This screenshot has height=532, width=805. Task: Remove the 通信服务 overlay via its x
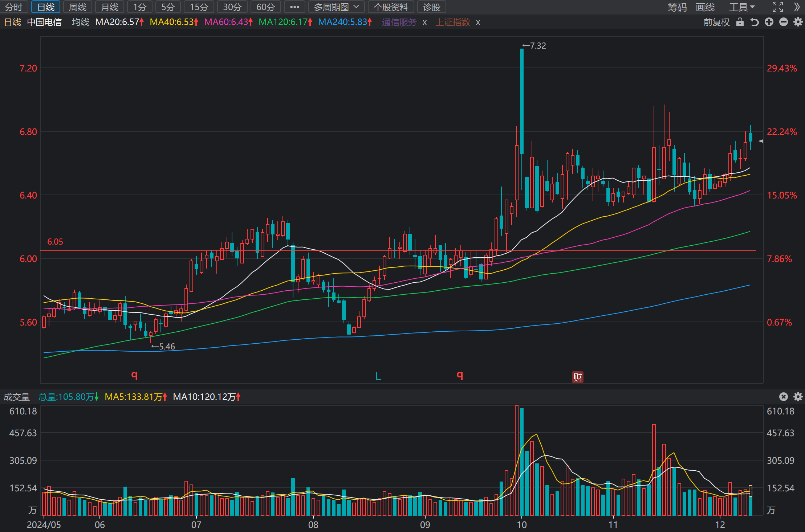click(424, 22)
